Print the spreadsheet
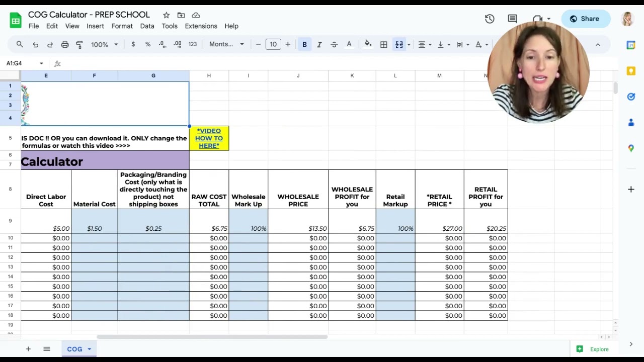Viewport: 644px width, 362px height. click(65, 44)
